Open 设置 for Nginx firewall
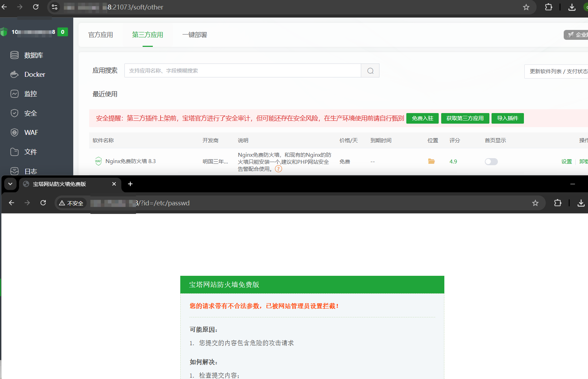588x379 pixels. point(567,162)
